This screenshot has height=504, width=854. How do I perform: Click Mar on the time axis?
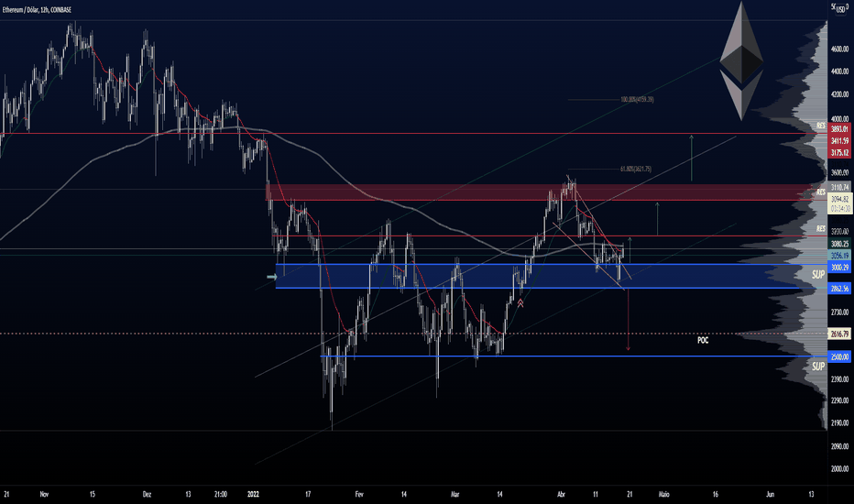pos(455,495)
